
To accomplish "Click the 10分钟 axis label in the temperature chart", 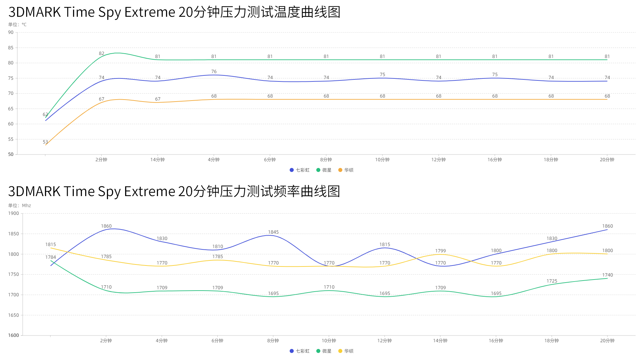I will coord(382,160).
